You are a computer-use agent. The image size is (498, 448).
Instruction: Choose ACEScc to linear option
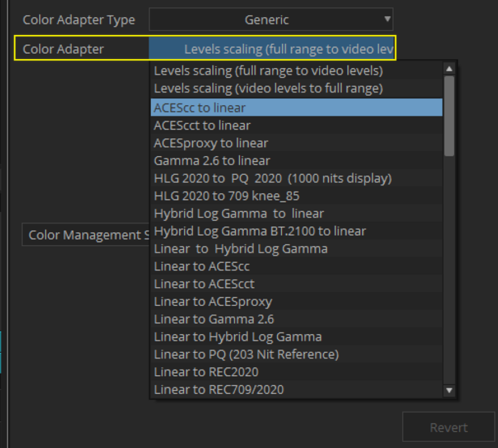[x=296, y=108]
